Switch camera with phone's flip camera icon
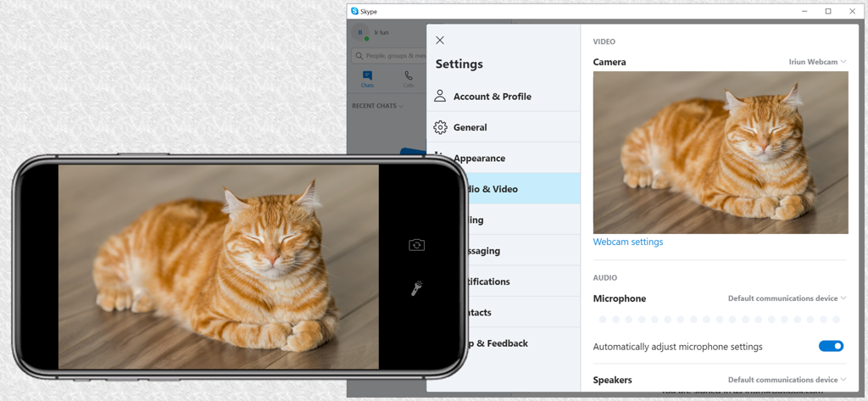868x401 pixels. 417,245
